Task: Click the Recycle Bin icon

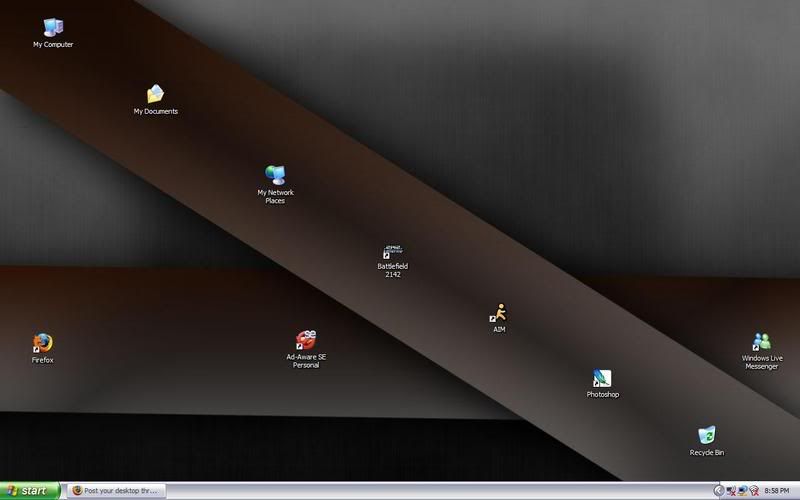Action: tap(706, 436)
